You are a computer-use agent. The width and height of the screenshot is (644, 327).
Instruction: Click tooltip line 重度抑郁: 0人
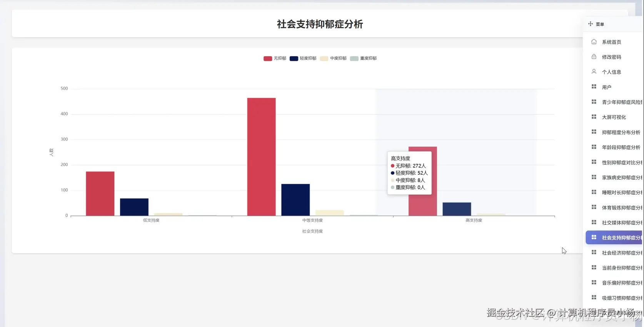pyautogui.click(x=408, y=187)
